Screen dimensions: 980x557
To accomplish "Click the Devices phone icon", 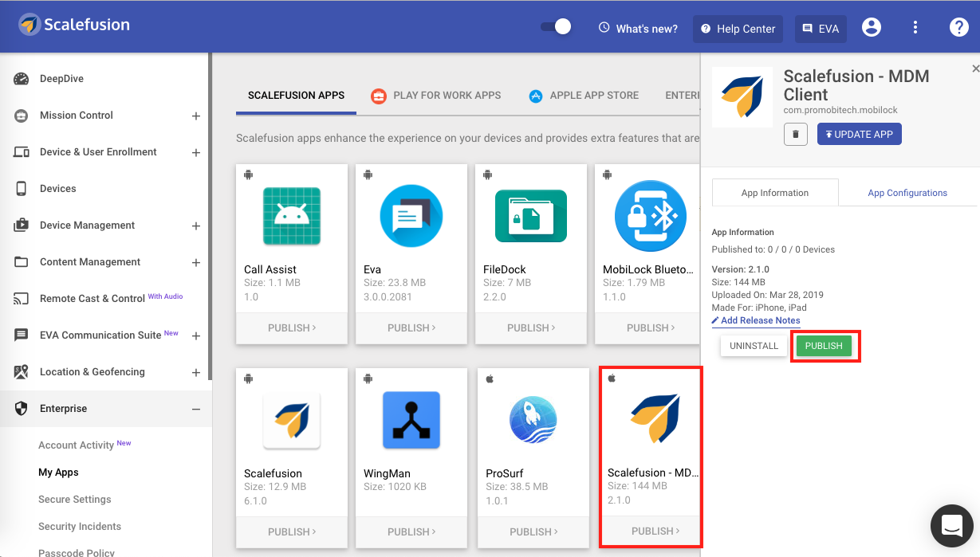I will [x=22, y=189].
